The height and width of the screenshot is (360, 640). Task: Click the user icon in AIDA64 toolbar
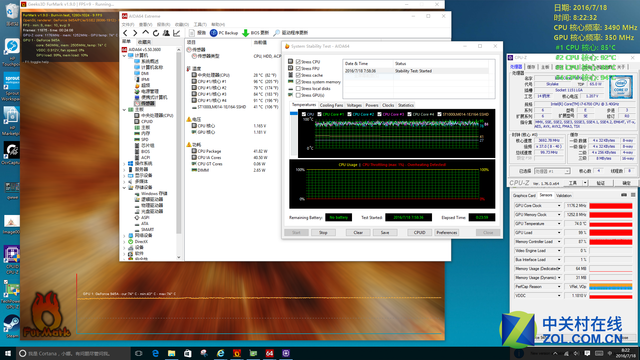[166, 33]
